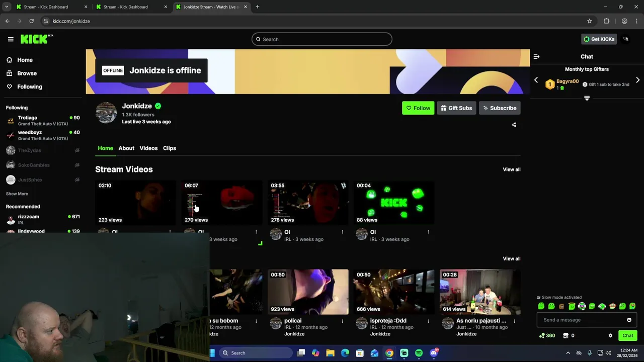This screenshot has width=644, height=362.
Task: Open the chat shop icon
Action: [566, 336]
